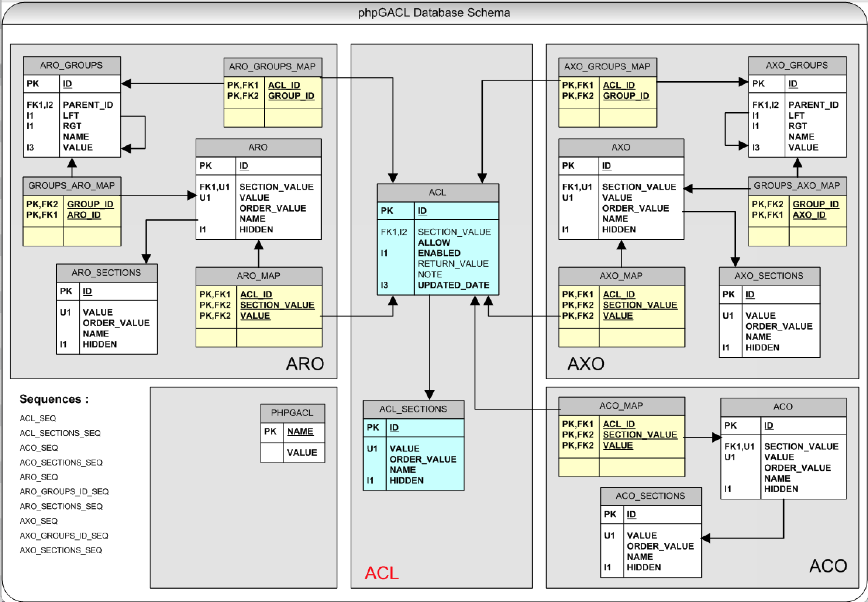The image size is (868, 602).
Task: Select ARO_ID key in GROUPS_ARO_MAP
Action: pyautogui.click(x=84, y=215)
